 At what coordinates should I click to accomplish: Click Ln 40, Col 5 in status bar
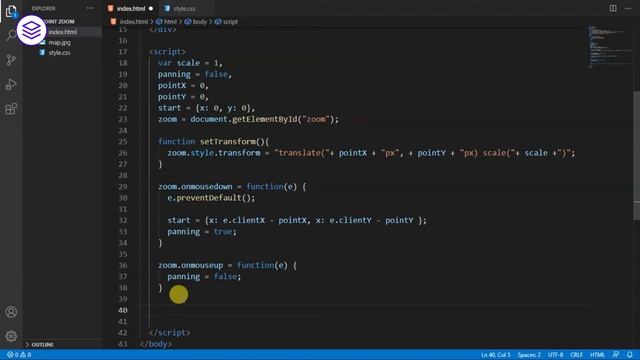495,355
